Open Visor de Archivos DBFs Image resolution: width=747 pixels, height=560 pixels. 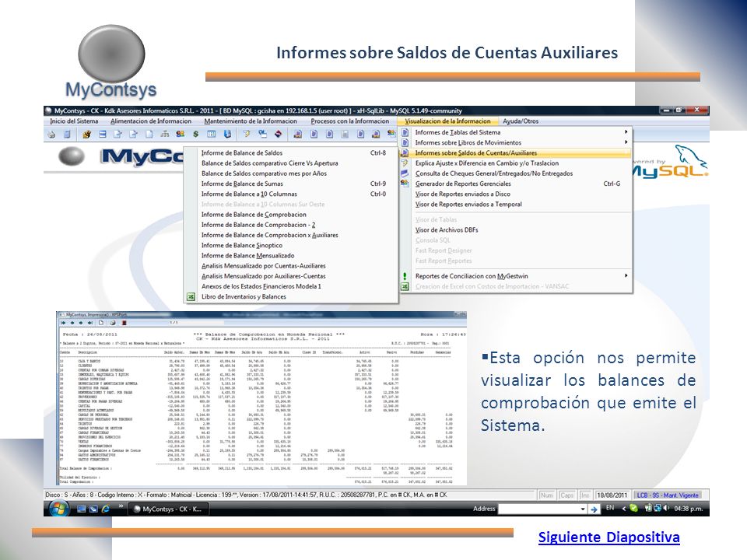pos(515,229)
